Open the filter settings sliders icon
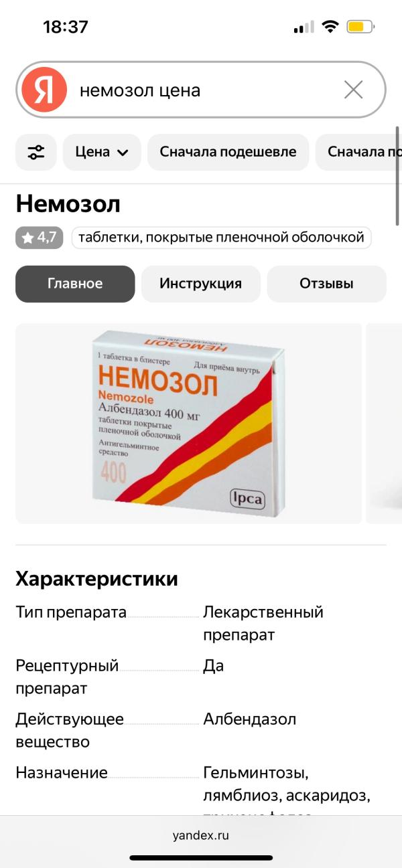 [x=36, y=152]
